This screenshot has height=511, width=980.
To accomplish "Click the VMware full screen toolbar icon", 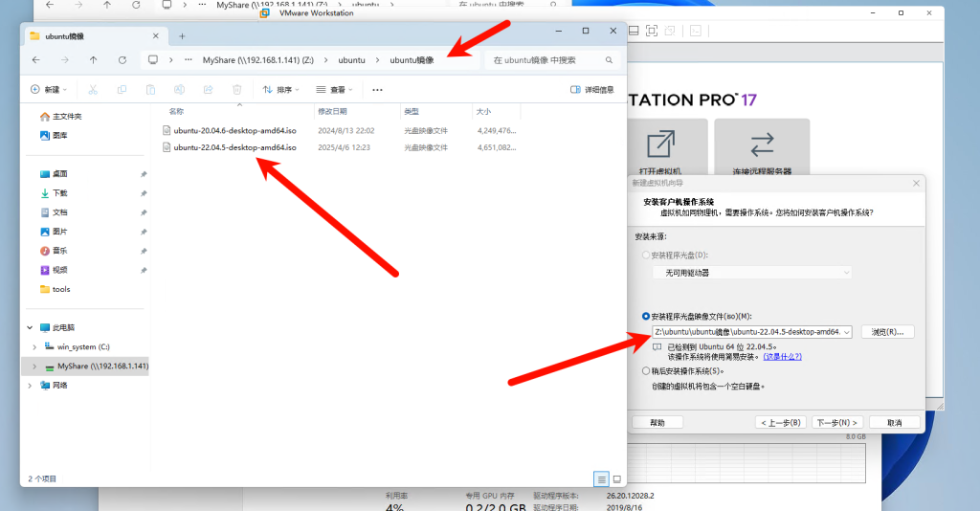I will point(651,31).
